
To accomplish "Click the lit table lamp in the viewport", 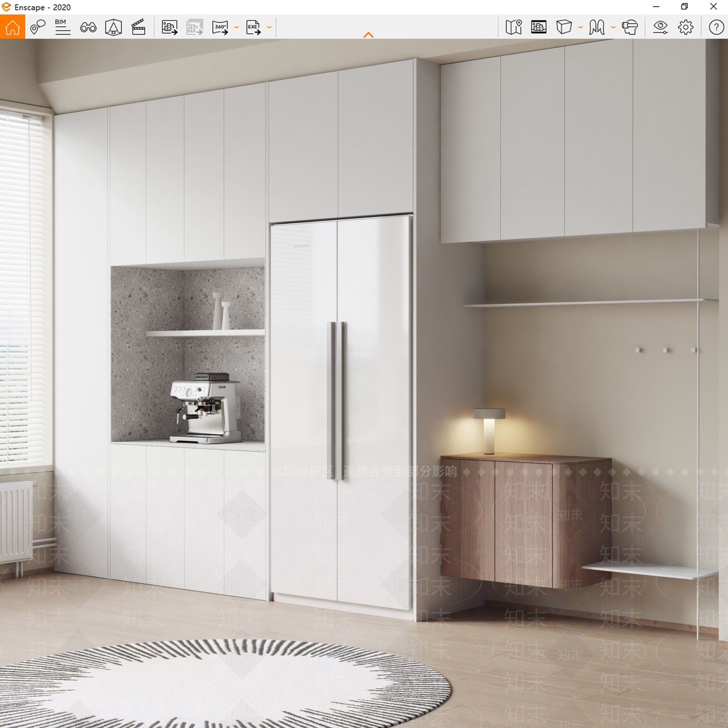I will point(489,430).
